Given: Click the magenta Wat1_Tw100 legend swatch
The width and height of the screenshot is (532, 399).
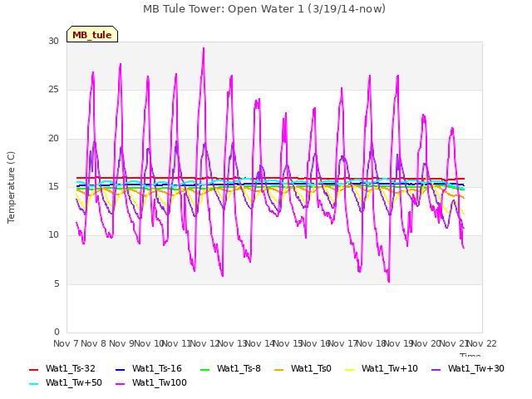Looking at the screenshot, I should pos(120,384).
